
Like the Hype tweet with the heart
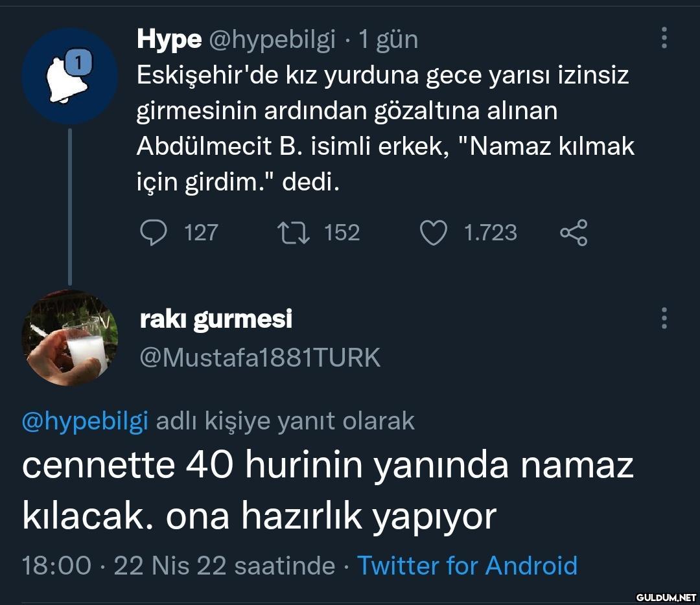click(433, 233)
